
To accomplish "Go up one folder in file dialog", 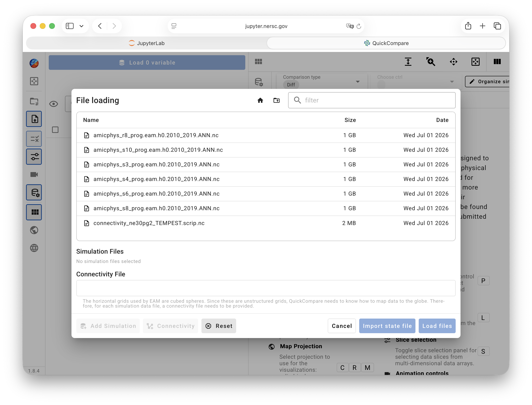I will tap(277, 100).
